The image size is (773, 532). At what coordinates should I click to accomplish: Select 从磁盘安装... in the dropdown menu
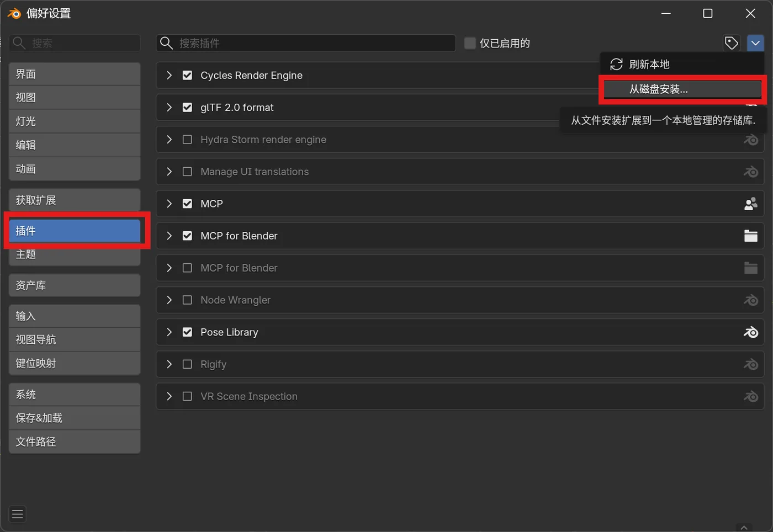point(682,89)
